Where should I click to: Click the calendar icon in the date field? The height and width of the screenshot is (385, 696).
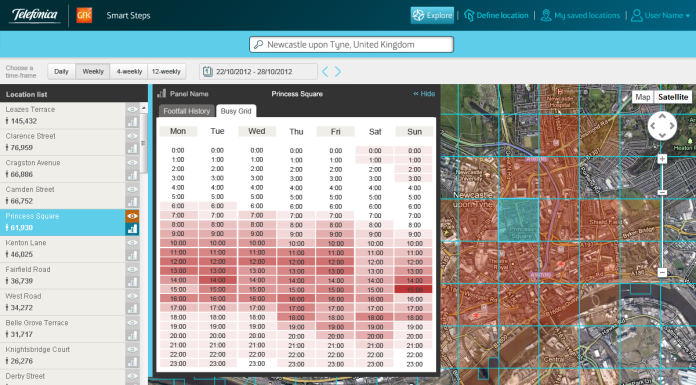(207, 71)
